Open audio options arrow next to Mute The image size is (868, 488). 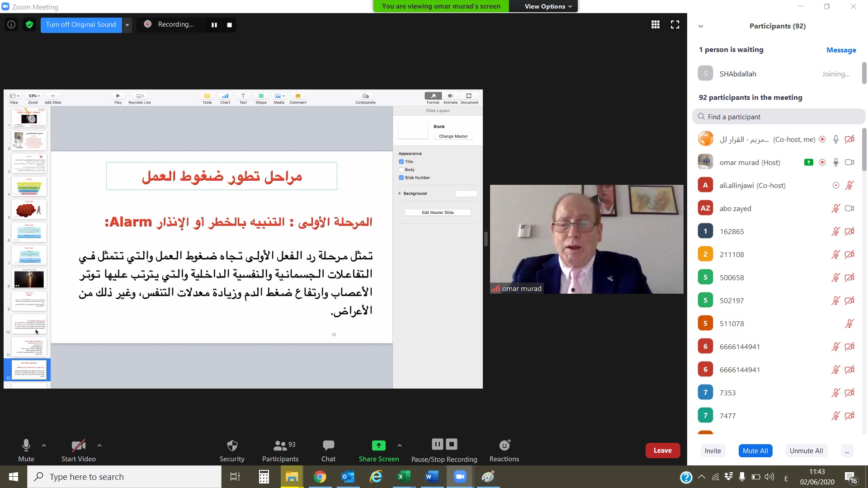pyautogui.click(x=44, y=446)
